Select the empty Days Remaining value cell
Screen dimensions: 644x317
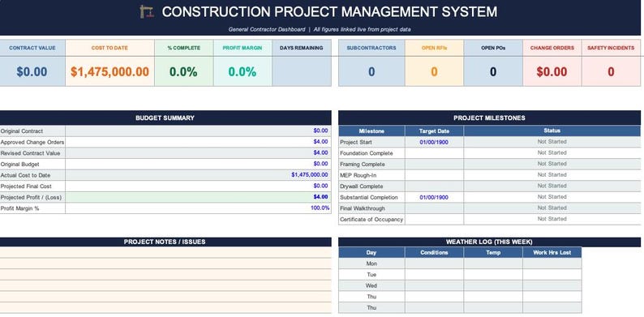coord(302,71)
